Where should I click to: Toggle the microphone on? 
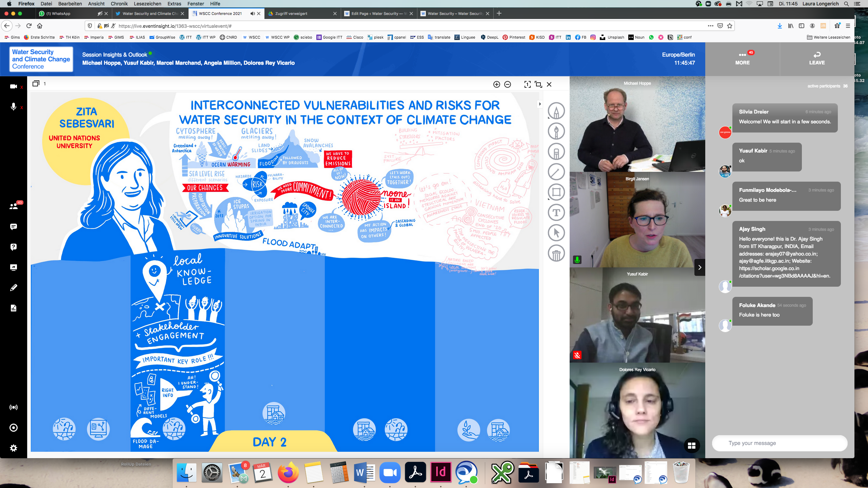14,107
